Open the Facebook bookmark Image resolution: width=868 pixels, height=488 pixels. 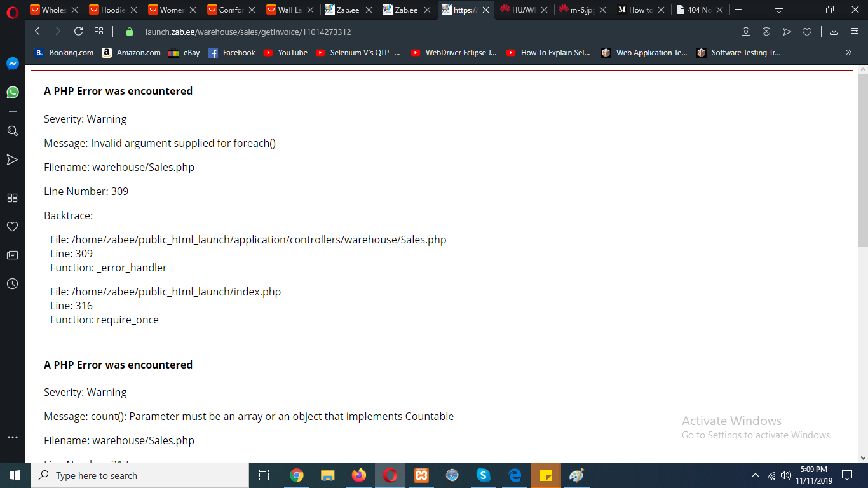[x=232, y=53]
